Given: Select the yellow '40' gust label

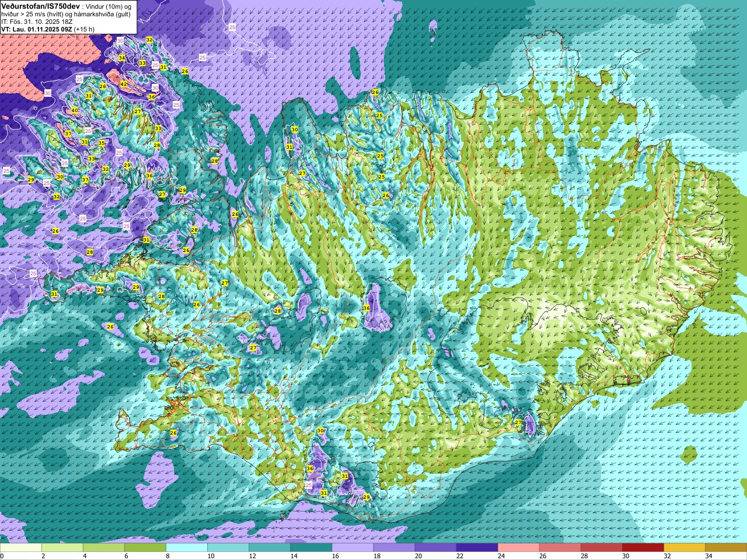Looking at the screenshot, I should click(x=75, y=110).
